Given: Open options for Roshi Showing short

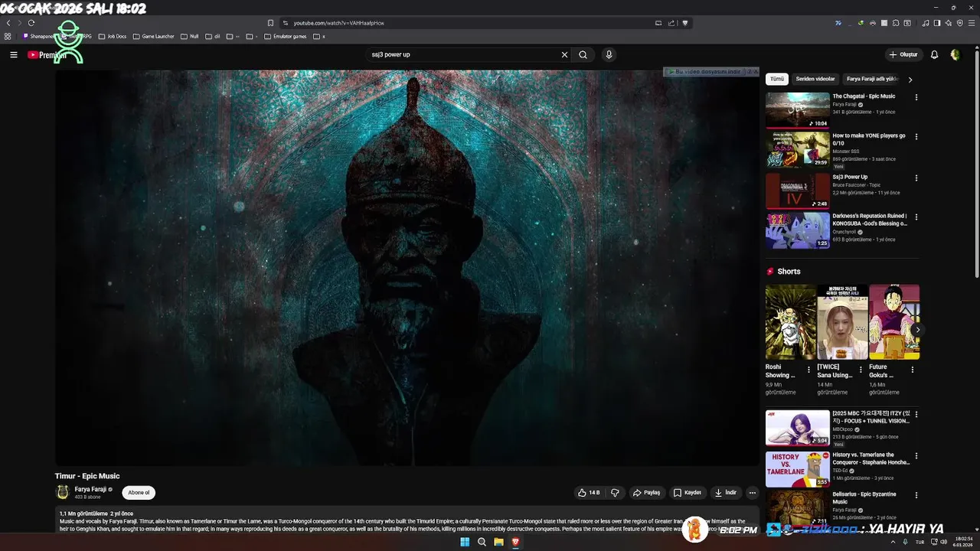Looking at the screenshot, I should tap(809, 370).
